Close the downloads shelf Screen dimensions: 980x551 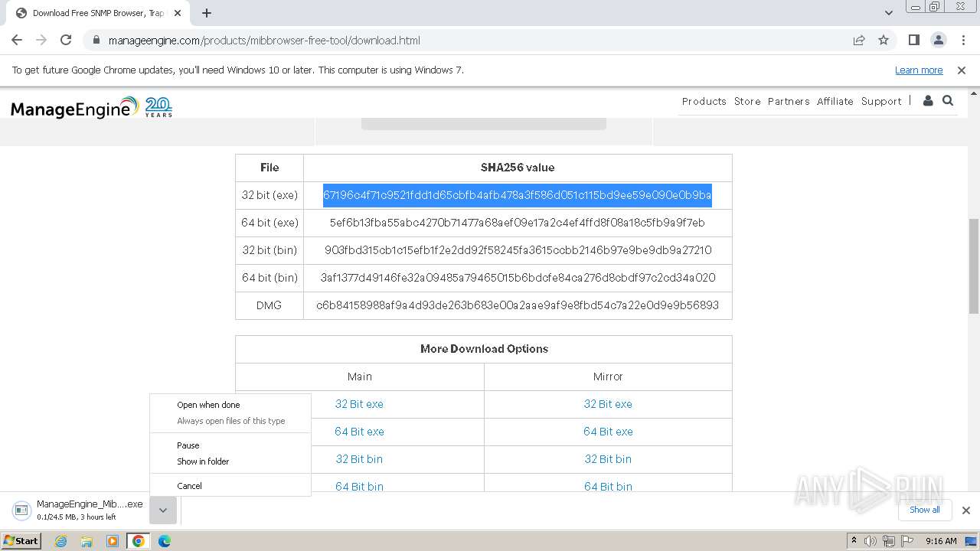click(x=966, y=510)
